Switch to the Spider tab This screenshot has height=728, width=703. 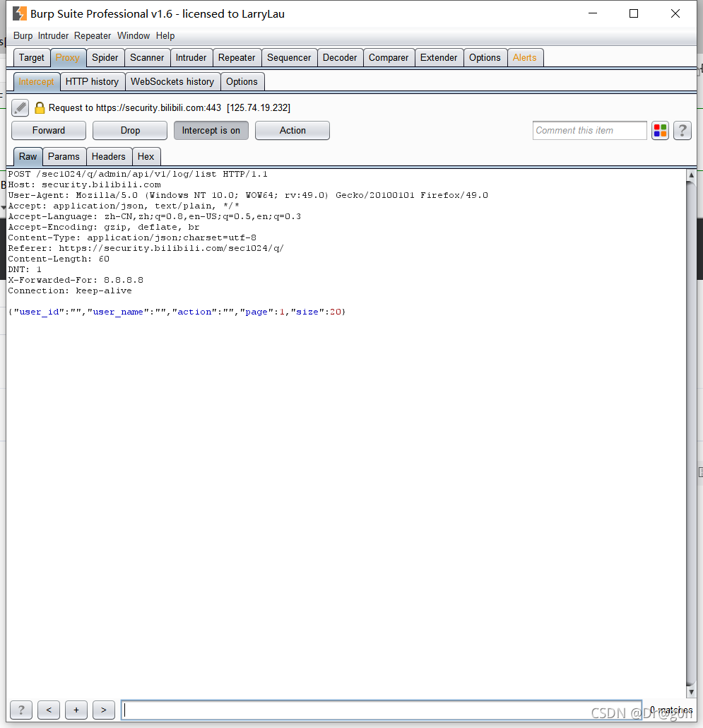[105, 57]
